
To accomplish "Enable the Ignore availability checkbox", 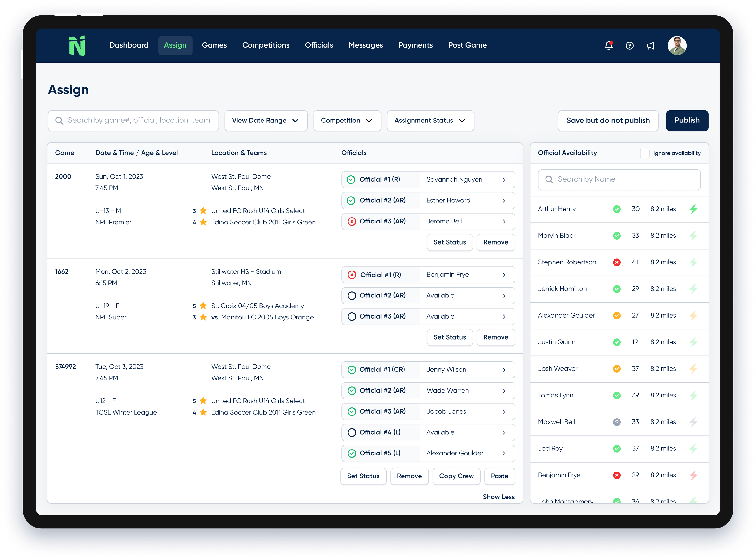I will [x=644, y=153].
